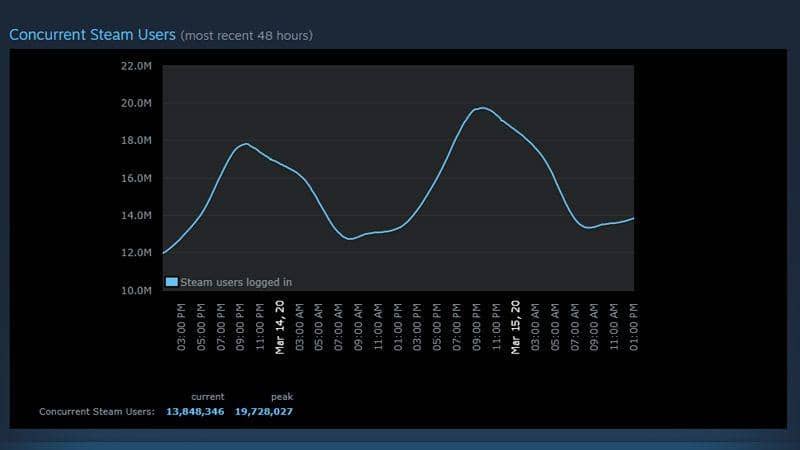The image size is (800, 450).
Task: Click the peak users value 19,728,027
Action: pos(264,411)
